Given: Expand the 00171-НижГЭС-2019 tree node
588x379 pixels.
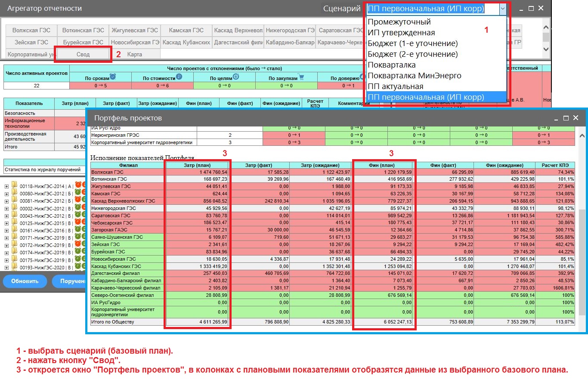Looking at the screenshot, I should [x=7, y=237].
